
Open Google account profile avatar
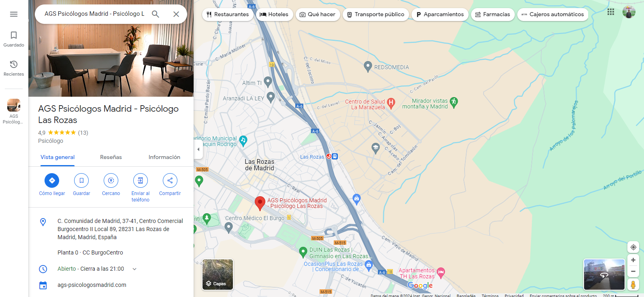click(x=629, y=12)
